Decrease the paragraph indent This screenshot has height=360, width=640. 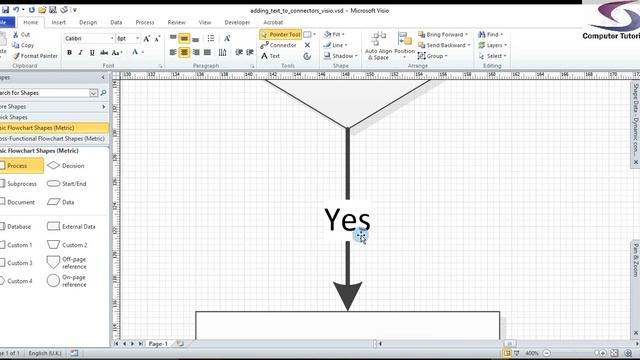239,52
